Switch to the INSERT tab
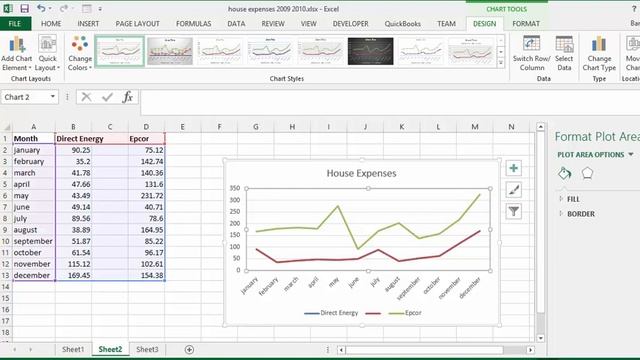640x360 pixels. (88, 24)
